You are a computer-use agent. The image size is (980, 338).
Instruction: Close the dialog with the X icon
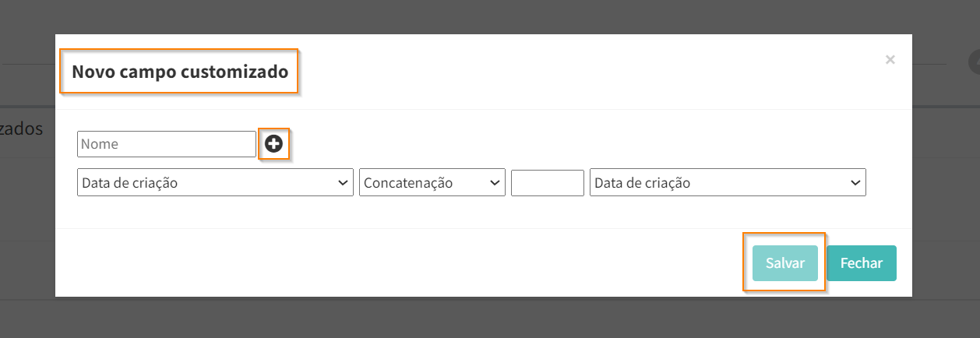tap(890, 59)
